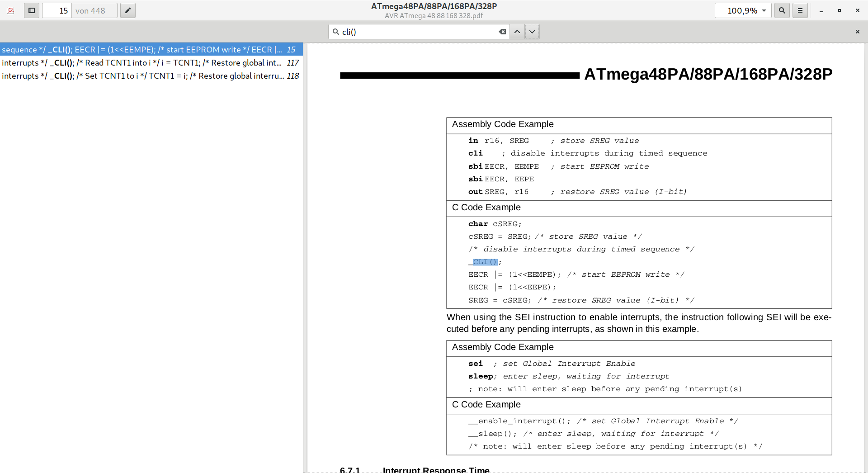868x473 pixels.
Task: Click the search magnifier inside find field
Action: [335, 32]
